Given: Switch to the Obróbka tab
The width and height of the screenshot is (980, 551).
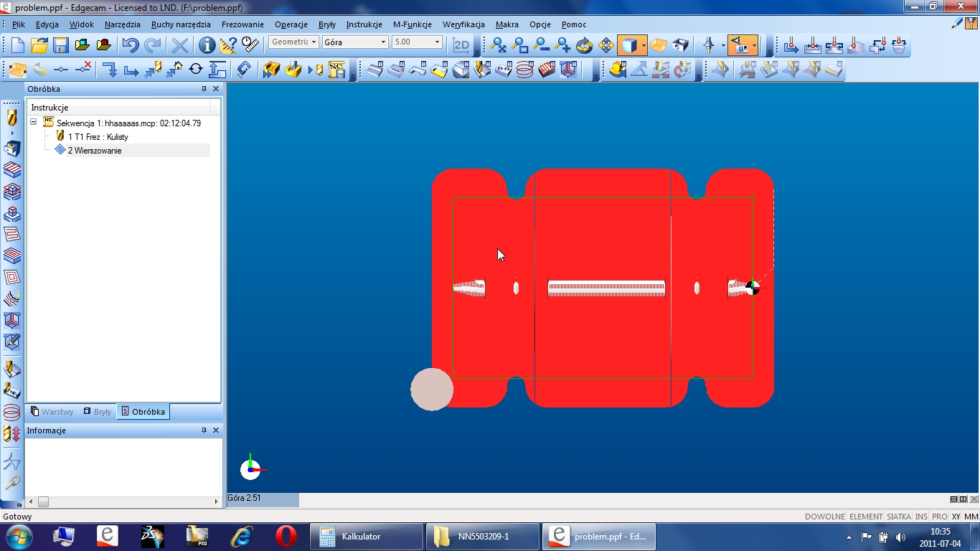Looking at the screenshot, I should (x=143, y=412).
